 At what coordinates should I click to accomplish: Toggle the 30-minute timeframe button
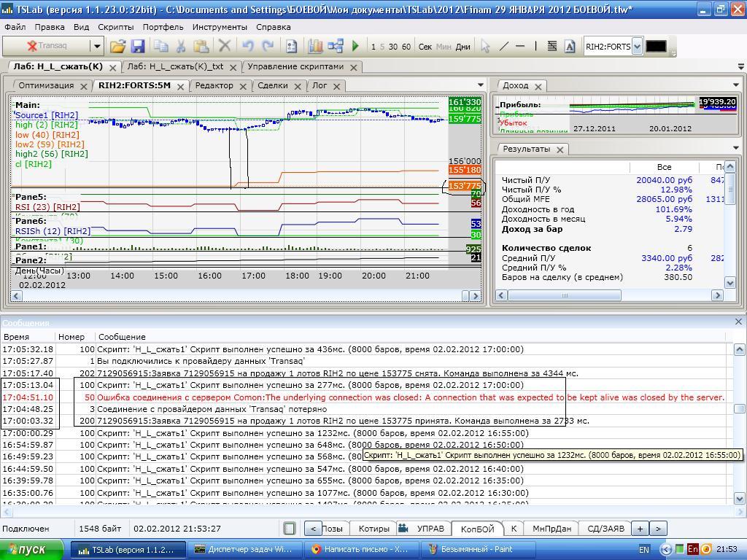[x=393, y=47]
